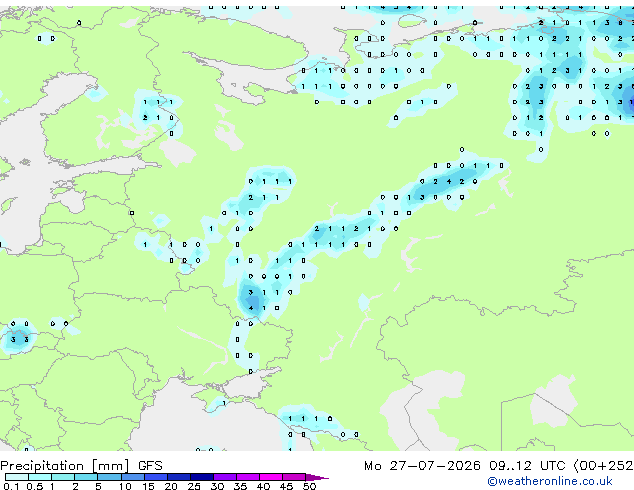Select the 0.5–1 mm legend color swatch
Viewport: 634px width, 490px height.
[40, 477]
